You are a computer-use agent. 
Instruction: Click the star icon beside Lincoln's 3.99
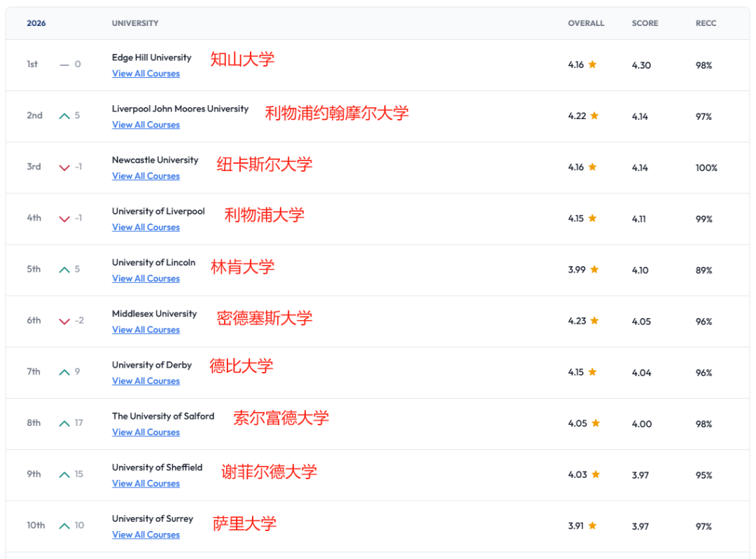[594, 269]
